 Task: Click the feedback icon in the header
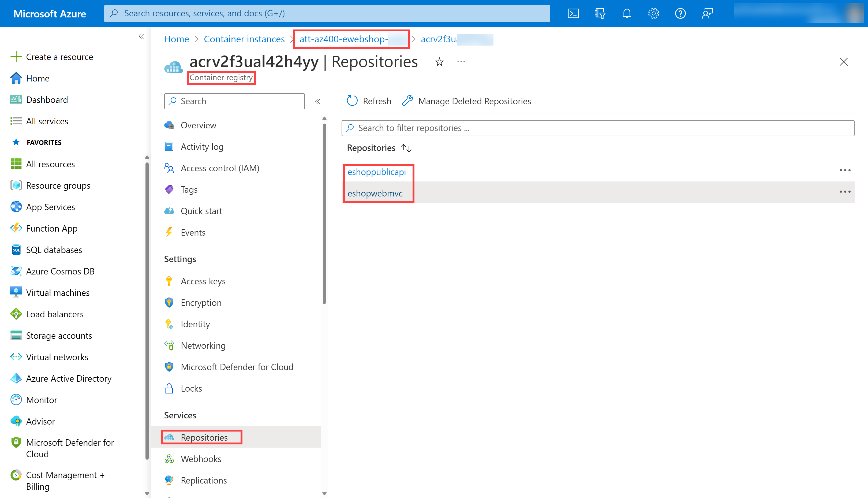(707, 13)
